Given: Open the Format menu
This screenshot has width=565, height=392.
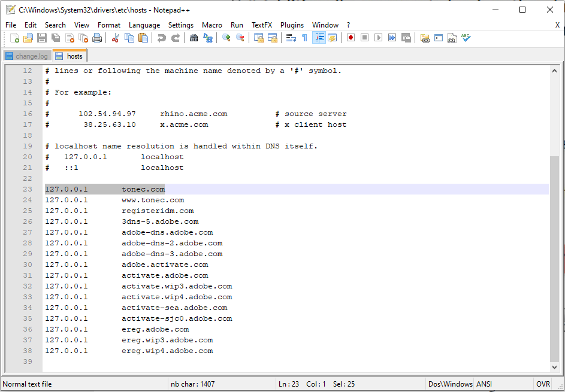Looking at the screenshot, I should pos(109,25).
